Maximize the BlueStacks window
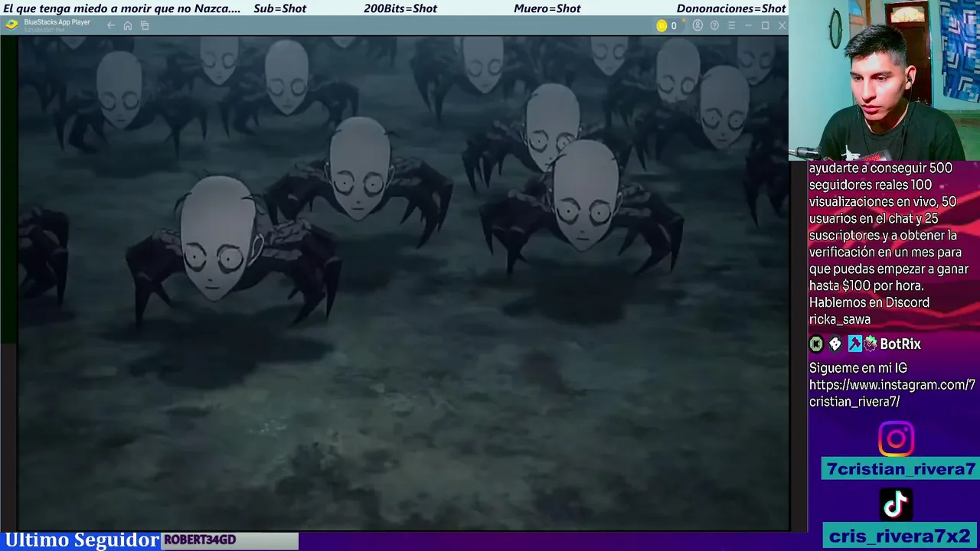The image size is (980, 551). [x=765, y=25]
